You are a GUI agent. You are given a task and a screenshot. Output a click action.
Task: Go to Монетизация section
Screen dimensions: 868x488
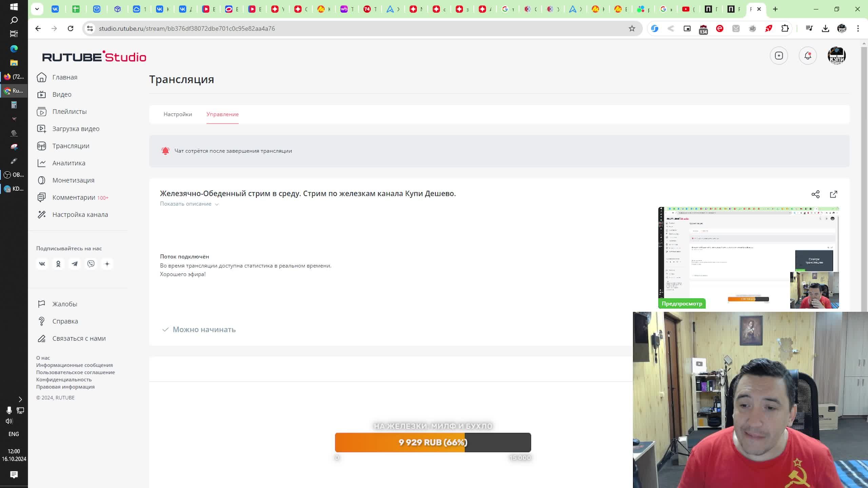pos(73,180)
